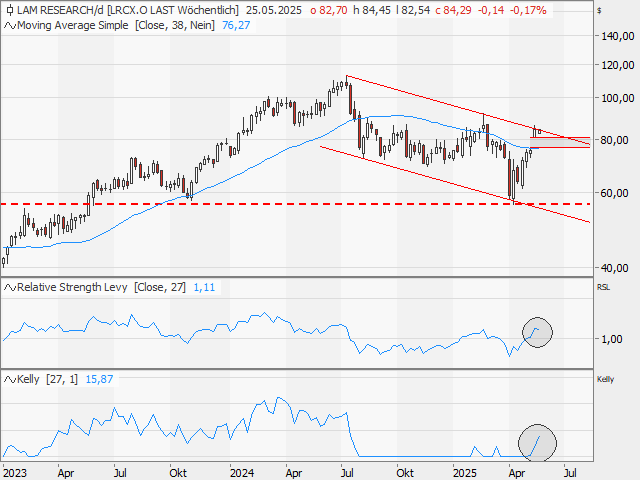Click the open value o 82,70

coord(329,10)
